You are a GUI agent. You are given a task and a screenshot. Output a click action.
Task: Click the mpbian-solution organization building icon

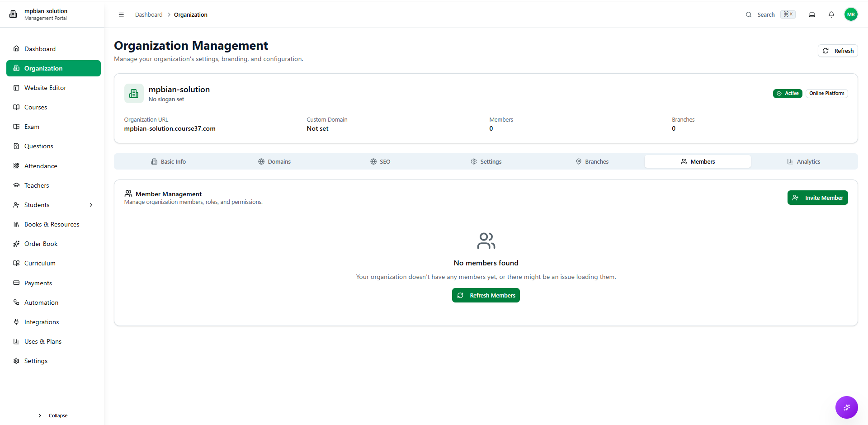pyautogui.click(x=134, y=94)
